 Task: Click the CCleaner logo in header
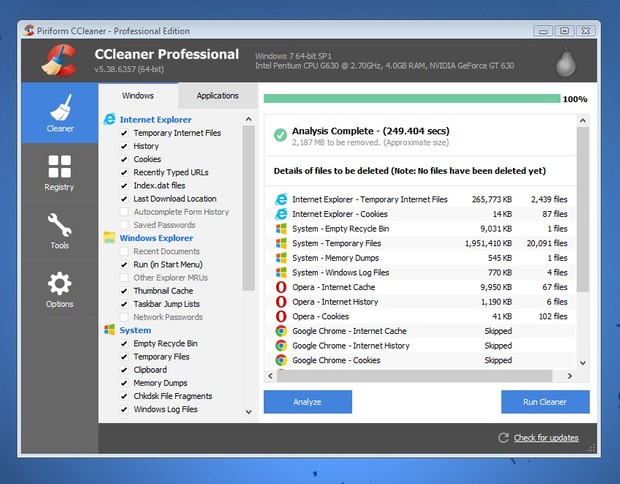tap(59, 60)
